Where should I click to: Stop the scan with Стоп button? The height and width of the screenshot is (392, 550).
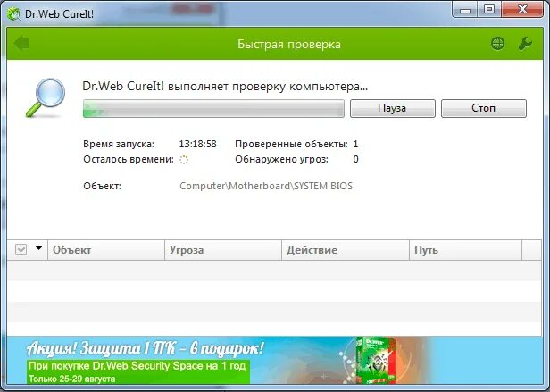pyautogui.click(x=483, y=108)
